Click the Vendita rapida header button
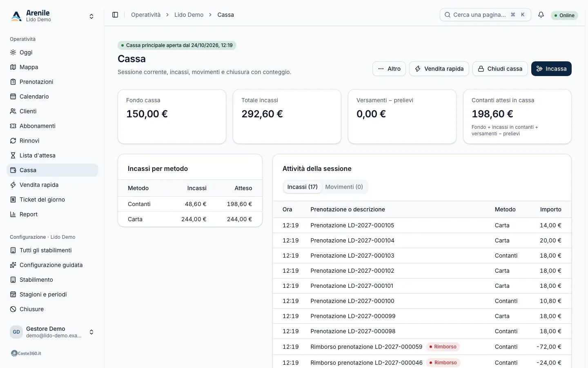 (439, 69)
